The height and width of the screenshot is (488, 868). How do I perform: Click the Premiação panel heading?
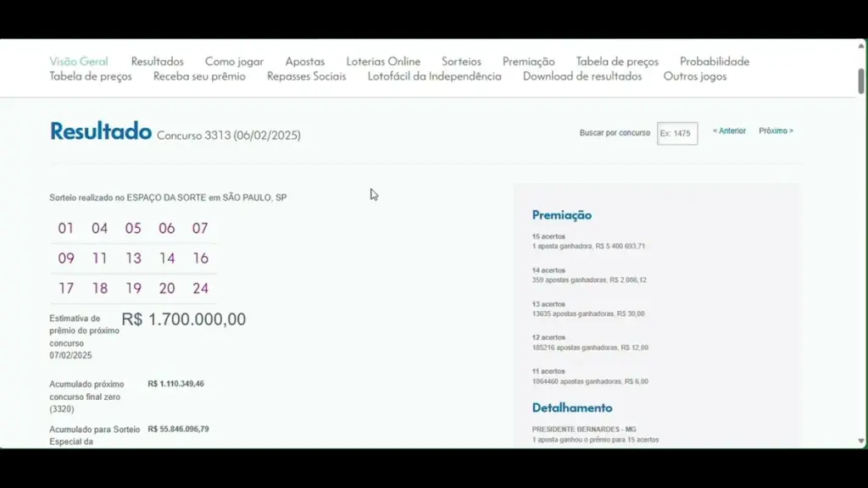coord(562,215)
